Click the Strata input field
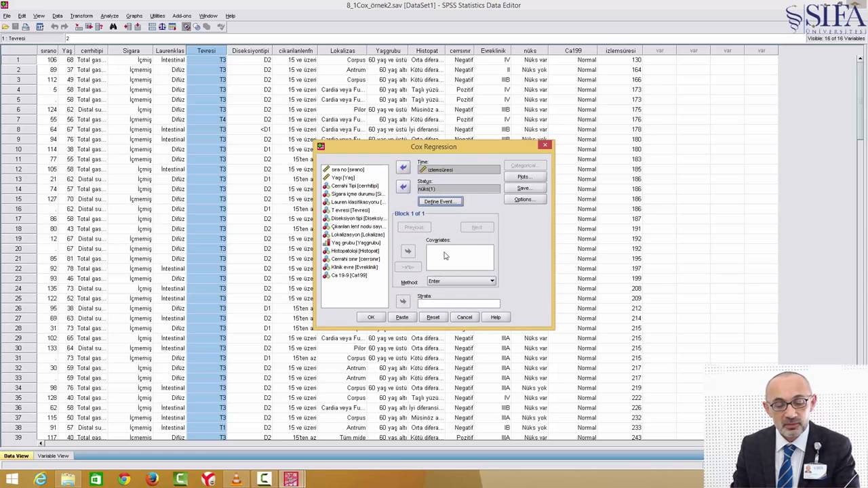868x488 pixels. pyautogui.click(x=458, y=304)
